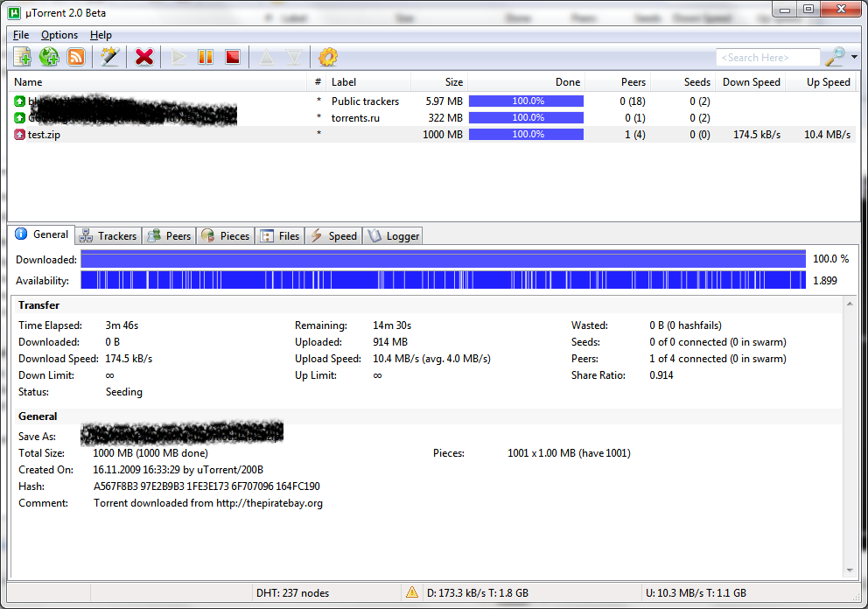Image resolution: width=868 pixels, height=609 pixels.
Task: Click the Move Down Queue arrow icon
Action: click(293, 57)
